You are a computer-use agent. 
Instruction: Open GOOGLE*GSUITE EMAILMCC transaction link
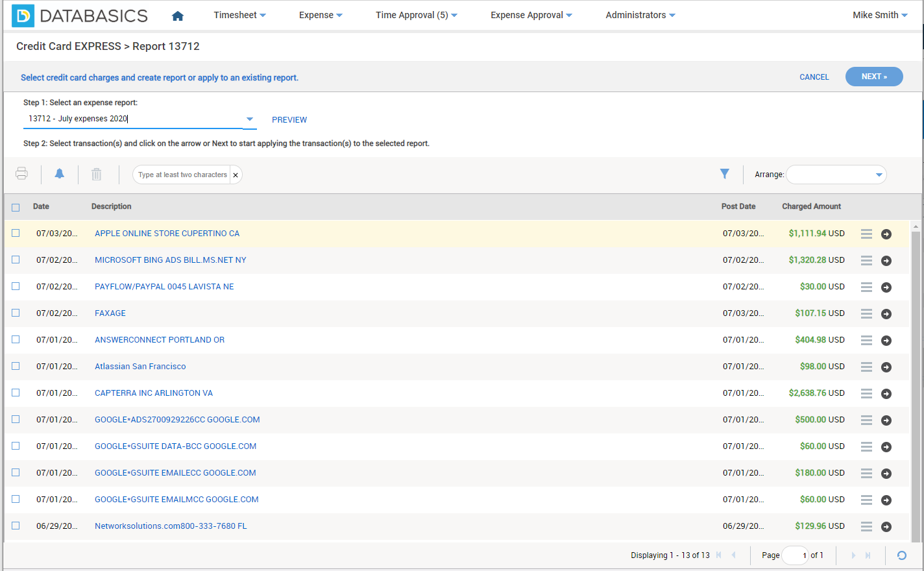coord(176,500)
